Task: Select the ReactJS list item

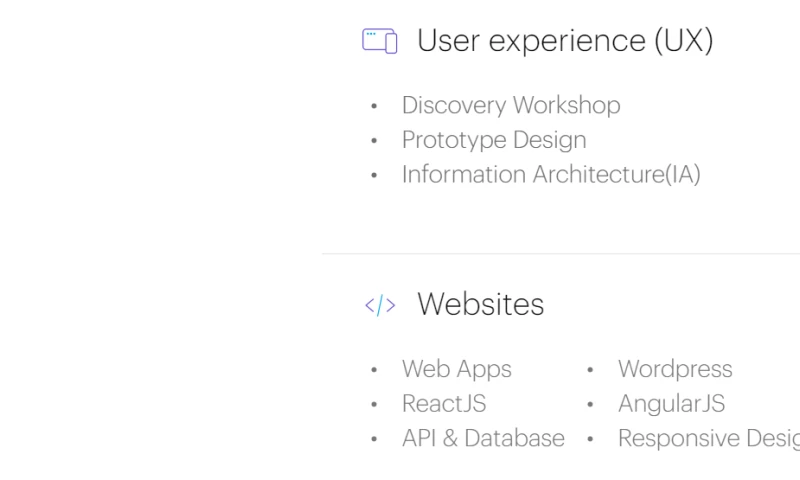Action: tap(444, 404)
